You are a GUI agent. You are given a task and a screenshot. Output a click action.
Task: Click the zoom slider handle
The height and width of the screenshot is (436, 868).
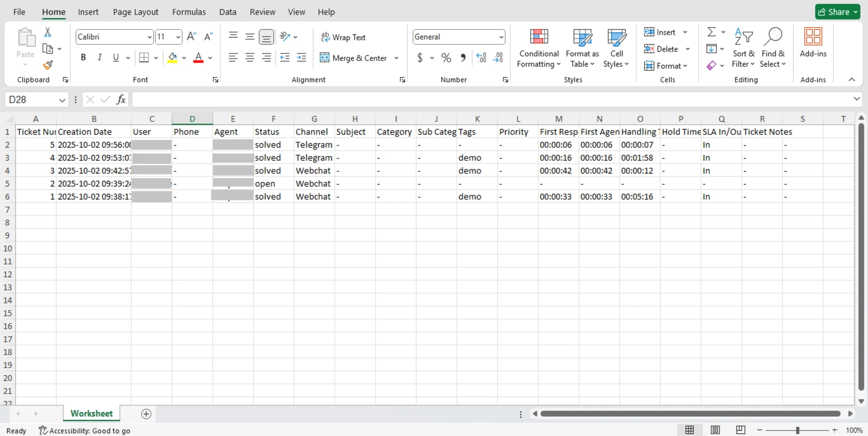(x=797, y=431)
